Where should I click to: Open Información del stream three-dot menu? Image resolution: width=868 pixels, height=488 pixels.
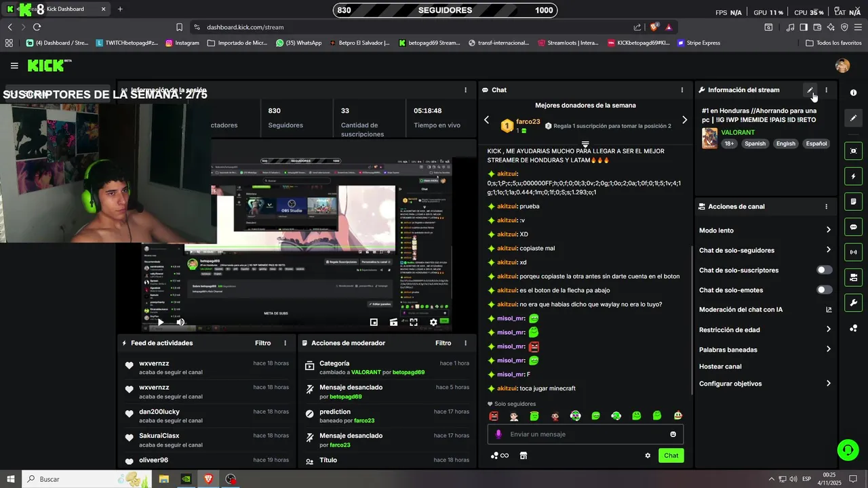pos(826,90)
